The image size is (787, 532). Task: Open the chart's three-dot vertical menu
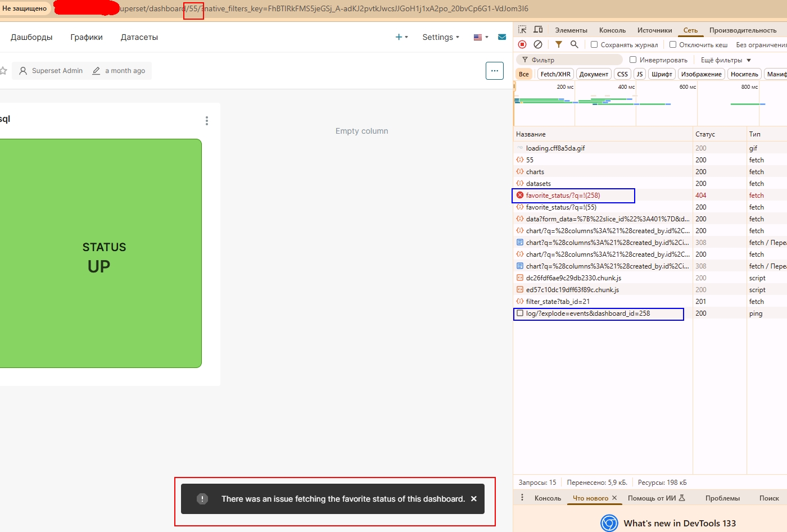[207, 121]
